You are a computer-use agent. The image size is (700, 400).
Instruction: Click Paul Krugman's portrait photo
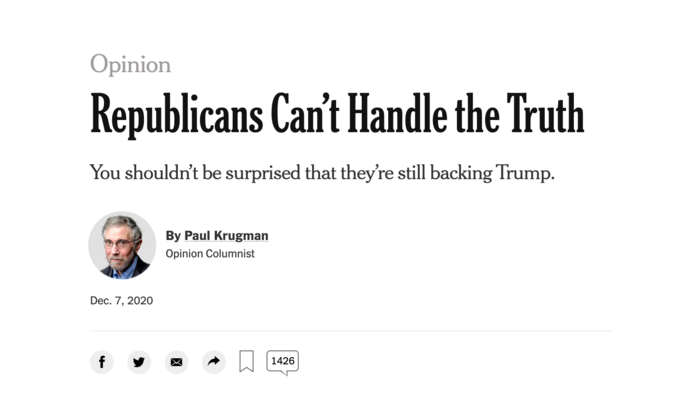point(122,245)
